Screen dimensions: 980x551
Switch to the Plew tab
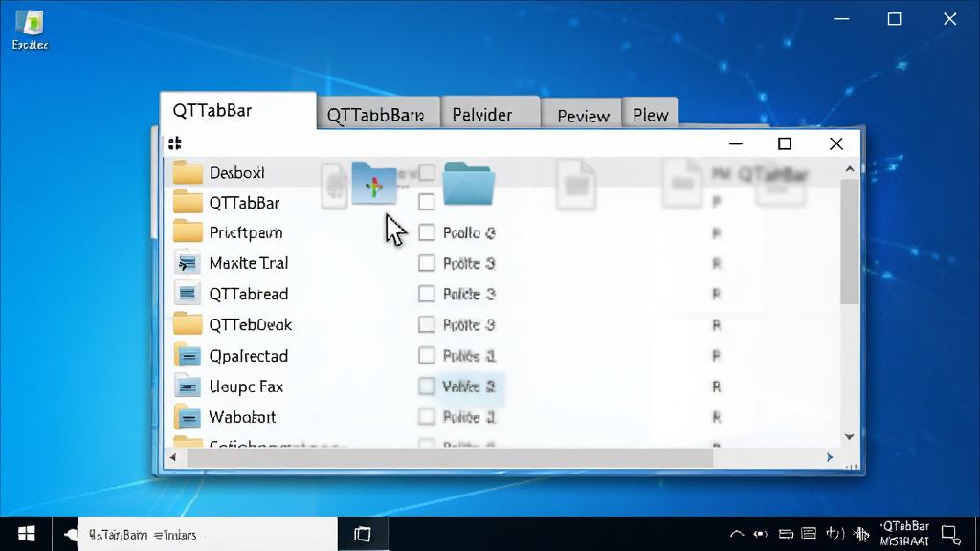click(651, 115)
